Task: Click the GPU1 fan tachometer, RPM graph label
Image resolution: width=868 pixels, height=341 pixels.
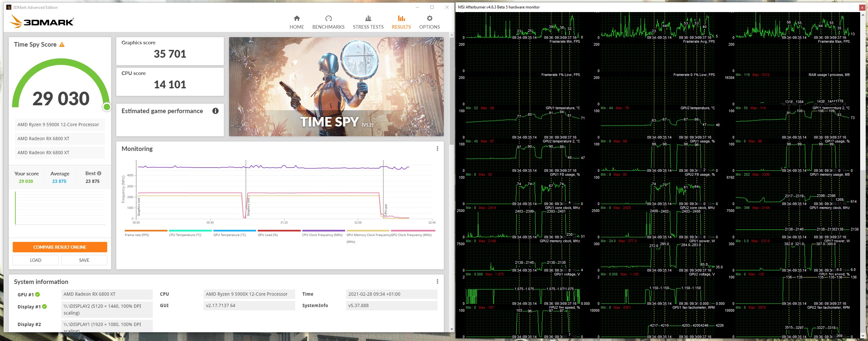Action: coord(693,308)
